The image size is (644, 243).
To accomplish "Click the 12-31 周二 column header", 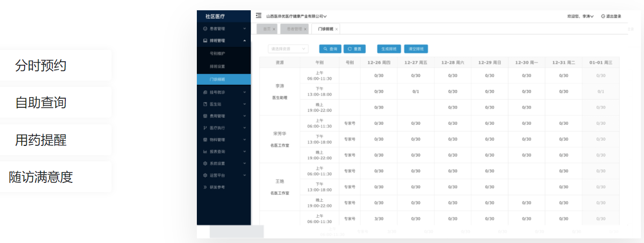I will tap(564, 62).
